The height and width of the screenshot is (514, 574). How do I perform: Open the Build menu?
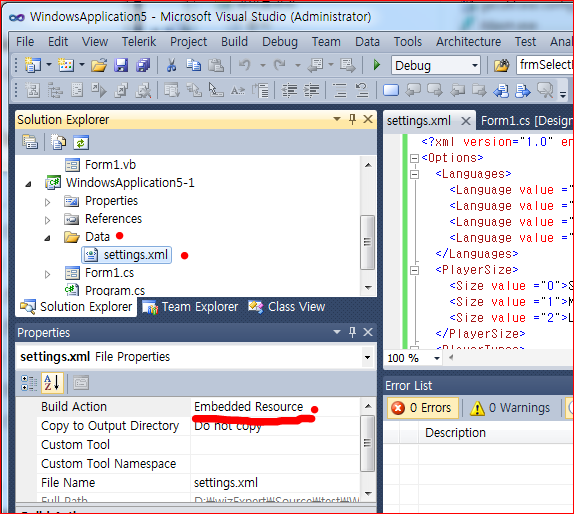pyautogui.click(x=234, y=41)
